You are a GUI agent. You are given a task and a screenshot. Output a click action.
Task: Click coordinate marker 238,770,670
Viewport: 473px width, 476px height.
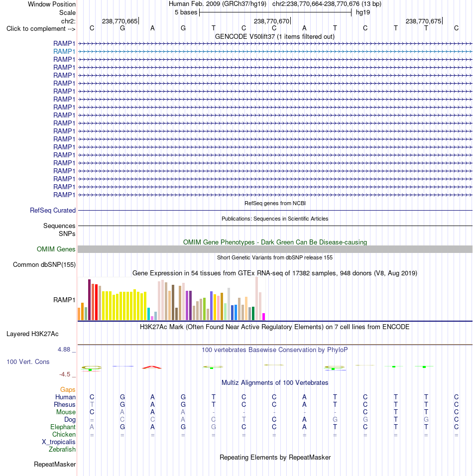coord(272,21)
